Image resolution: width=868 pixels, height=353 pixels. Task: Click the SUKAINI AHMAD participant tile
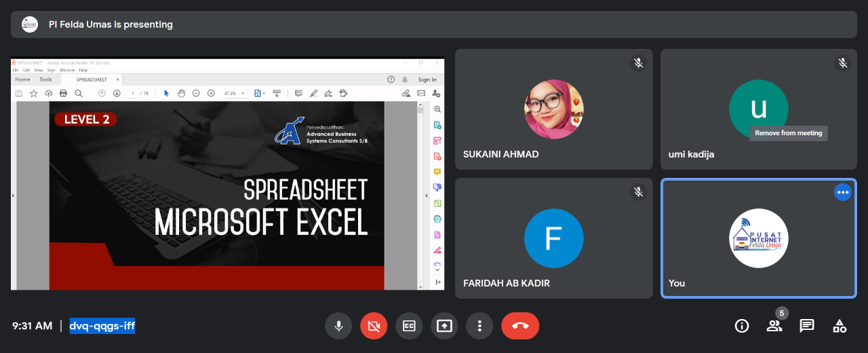[553, 109]
